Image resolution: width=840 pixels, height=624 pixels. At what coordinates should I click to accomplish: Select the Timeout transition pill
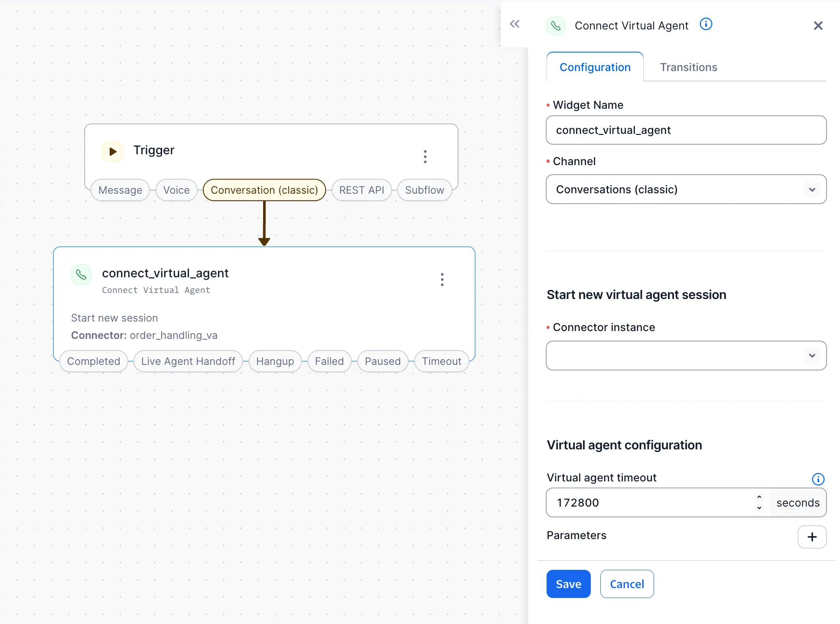point(442,361)
